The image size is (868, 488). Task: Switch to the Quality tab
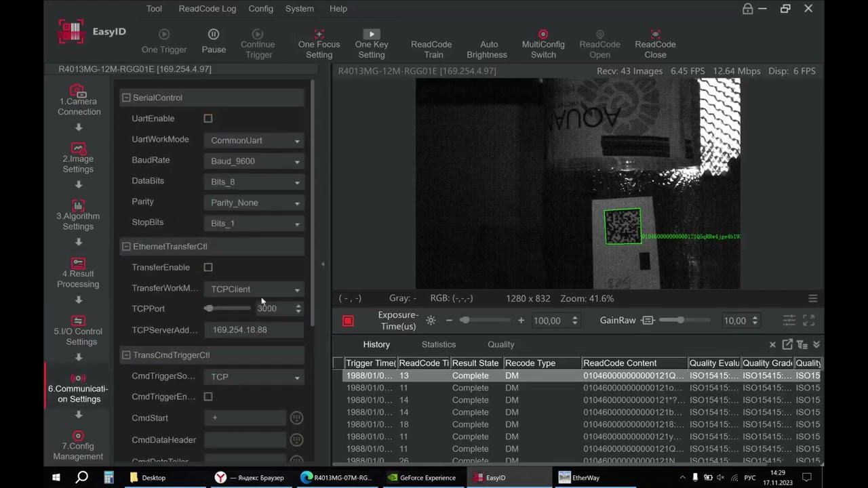pos(501,344)
